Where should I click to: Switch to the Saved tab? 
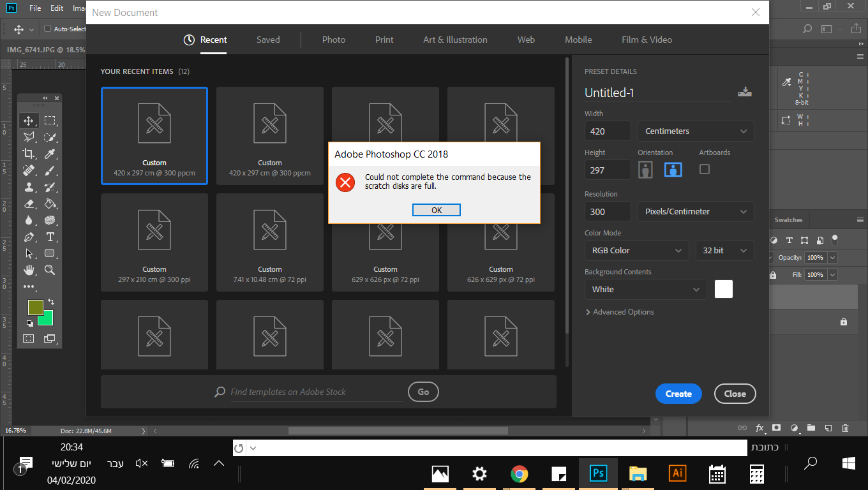pyautogui.click(x=268, y=40)
